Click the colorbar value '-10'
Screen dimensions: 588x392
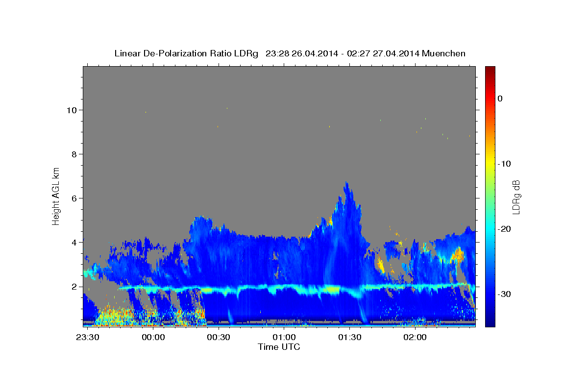click(505, 164)
